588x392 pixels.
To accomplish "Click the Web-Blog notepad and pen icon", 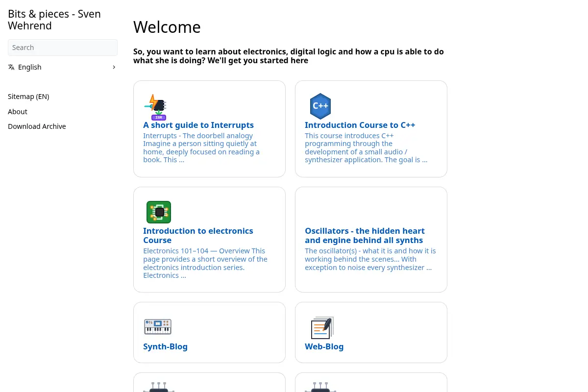I will 322,327.
